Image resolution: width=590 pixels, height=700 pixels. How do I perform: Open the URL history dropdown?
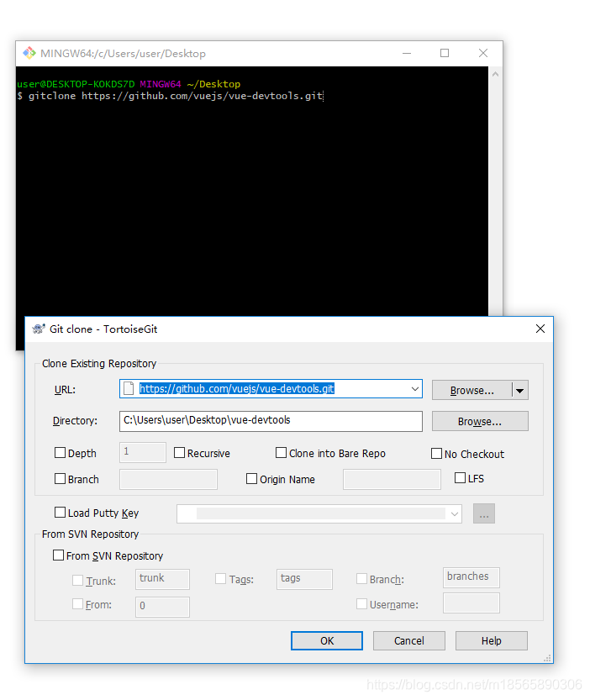[415, 389]
